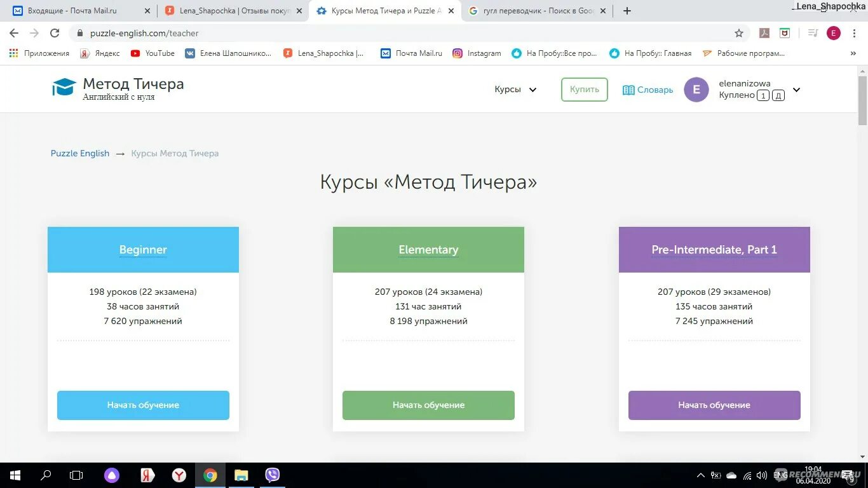
Task: Show hidden tray icons chevron
Action: click(700, 475)
